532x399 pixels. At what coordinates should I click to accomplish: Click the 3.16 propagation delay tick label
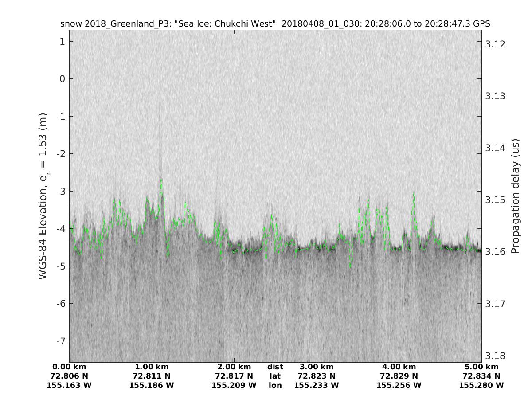click(x=495, y=252)
